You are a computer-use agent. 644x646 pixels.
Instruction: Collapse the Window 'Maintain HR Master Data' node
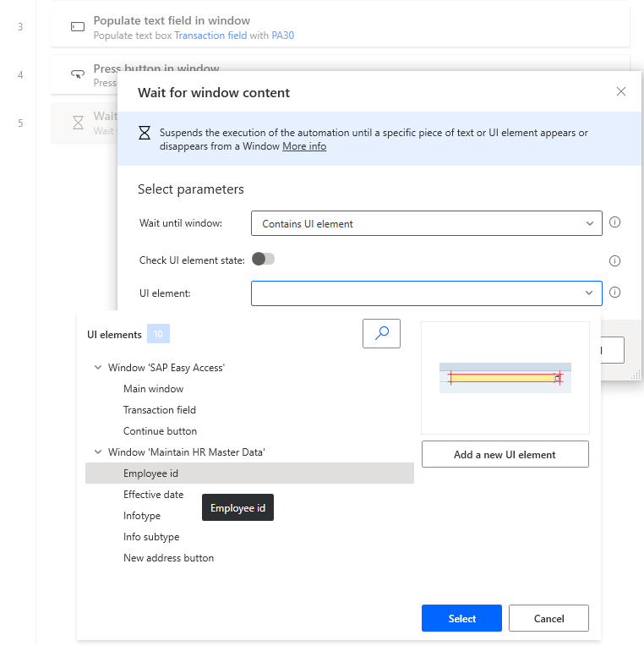98,452
